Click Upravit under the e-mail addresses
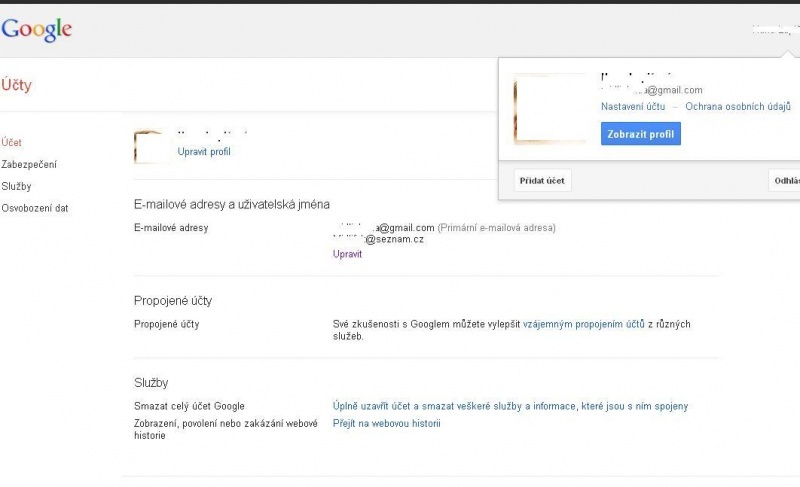800x487 pixels. tap(347, 254)
